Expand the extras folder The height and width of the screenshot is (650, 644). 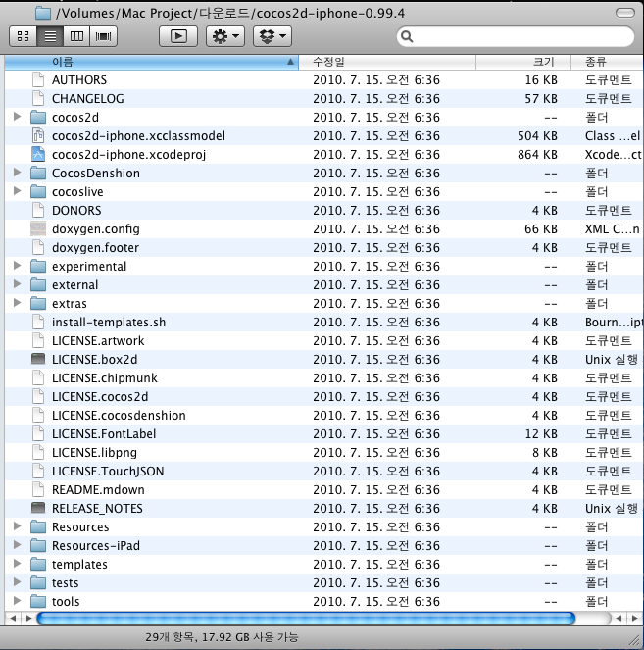pos(17,303)
